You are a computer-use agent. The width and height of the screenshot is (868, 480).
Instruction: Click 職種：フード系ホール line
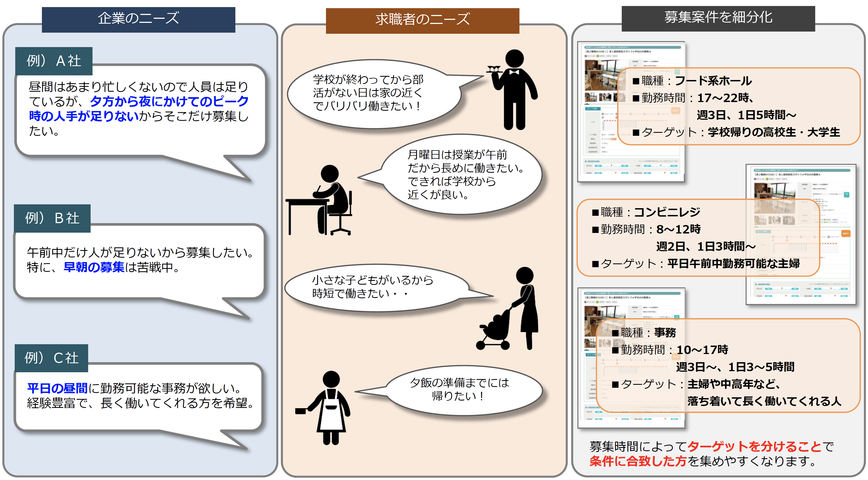coord(692,81)
